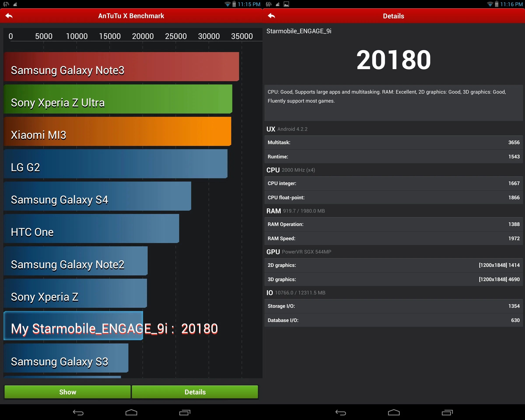The width and height of the screenshot is (525, 420).
Task: Tap the Multitask score row
Action: 393,142
